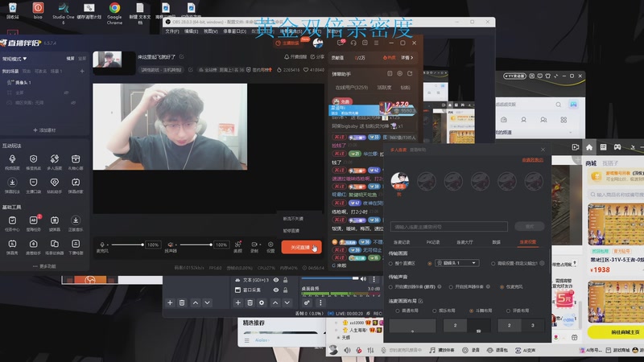This screenshot has height=362, width=644.
Task: Click the 关闭直播 button
Action: coord(301,247)
